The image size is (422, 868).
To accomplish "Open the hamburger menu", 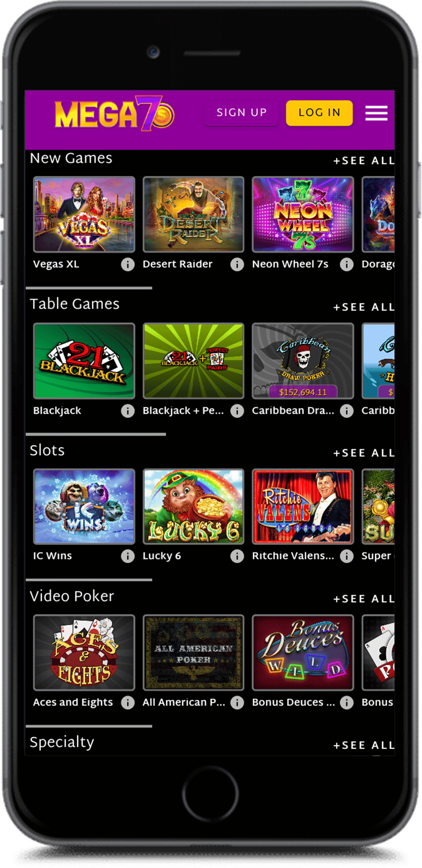I will [376, 113].
